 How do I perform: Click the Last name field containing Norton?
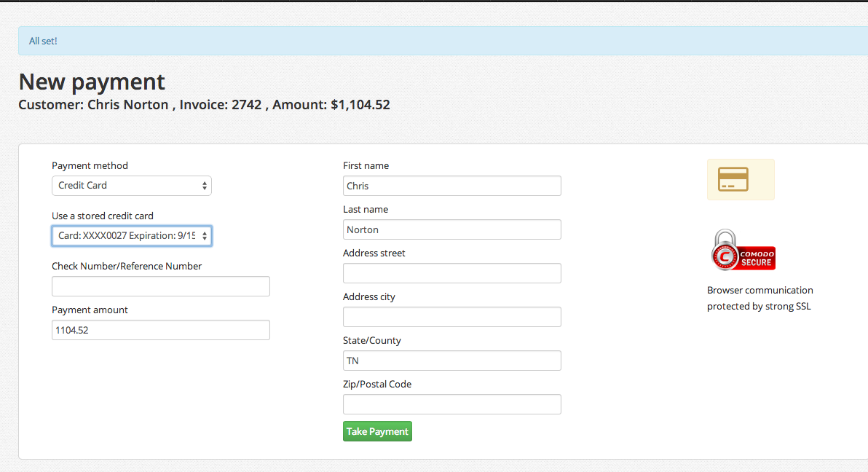451,229
